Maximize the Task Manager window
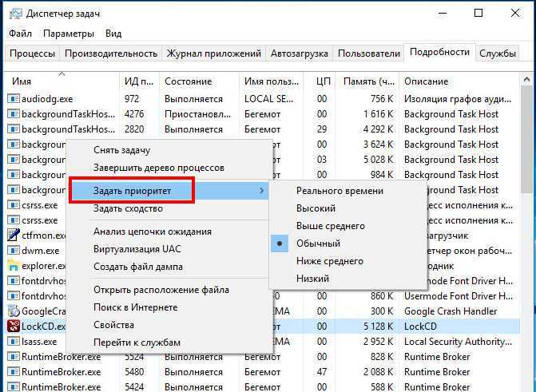The height and width of the screenshot is (392, 536). (x=478, y=14)
